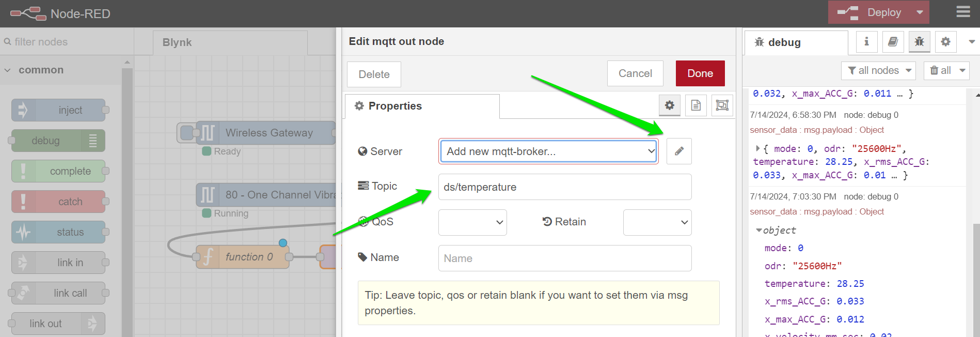980x337 pixels.
Task: Select the link in node in palette
Action: (58, 263)
